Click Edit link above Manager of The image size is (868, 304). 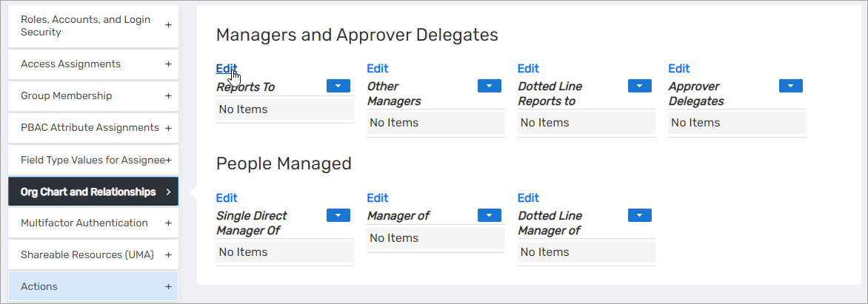377,197
